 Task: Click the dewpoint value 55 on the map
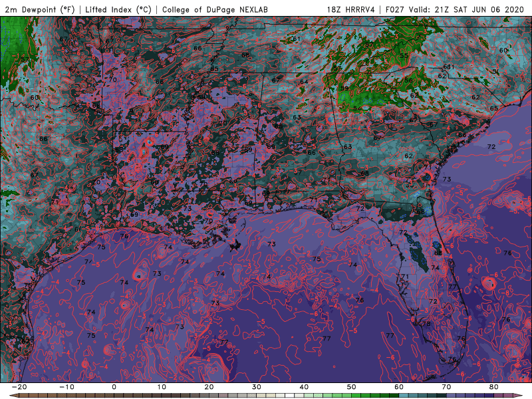point(404,56)
